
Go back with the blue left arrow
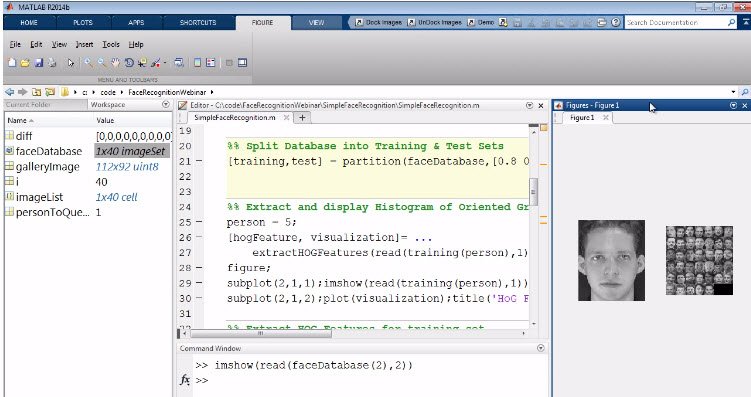click(9, 92)
